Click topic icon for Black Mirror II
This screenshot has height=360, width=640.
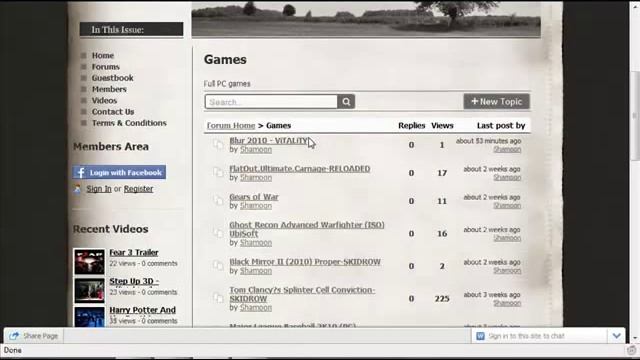[x=218, y=266]
